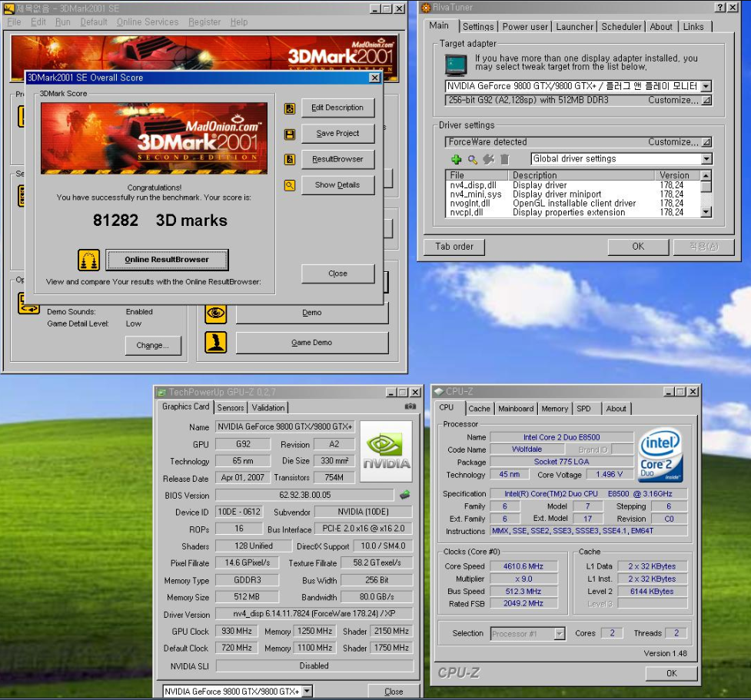Open the GPU selection dropdown in GPU-Z
The width and height of the screenshot is (751, 700).
pos(307,691)
